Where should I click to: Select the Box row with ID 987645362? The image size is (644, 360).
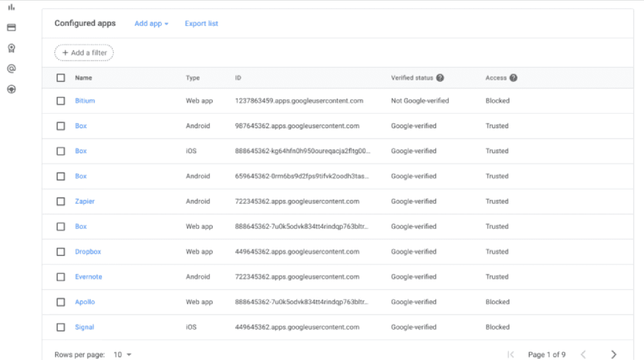(61, 126)
